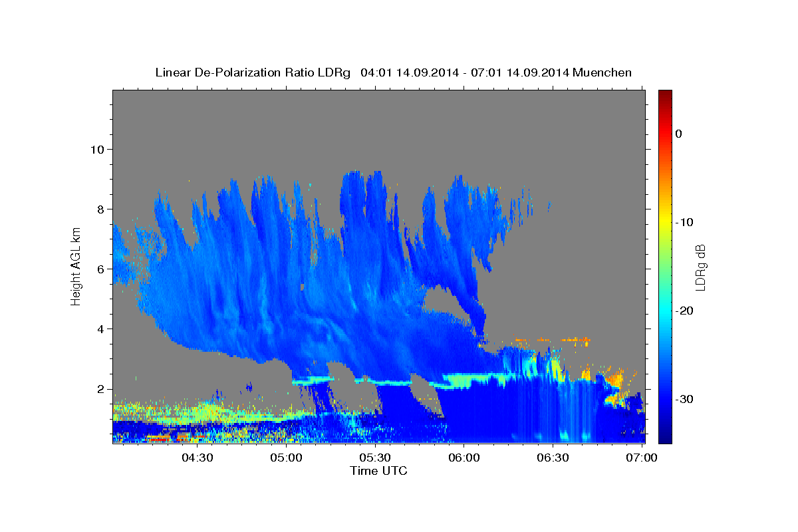Click the height tick label "6"
The width and height of the screenshot is (798, 532).
[100, 269]
